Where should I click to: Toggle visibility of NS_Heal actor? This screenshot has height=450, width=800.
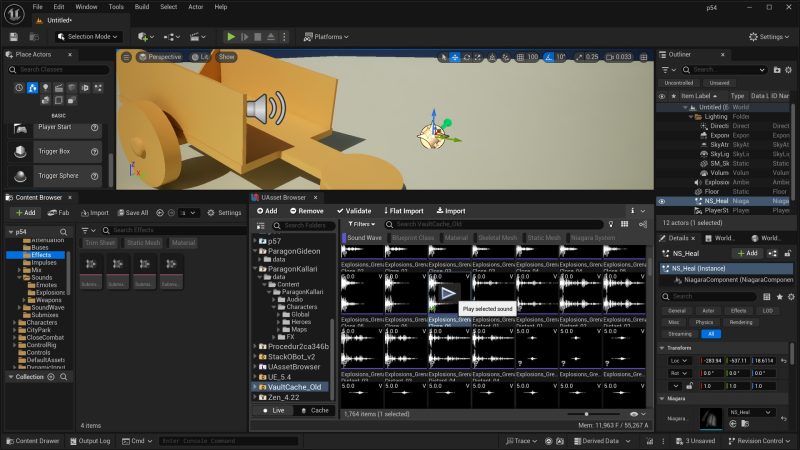661,200
